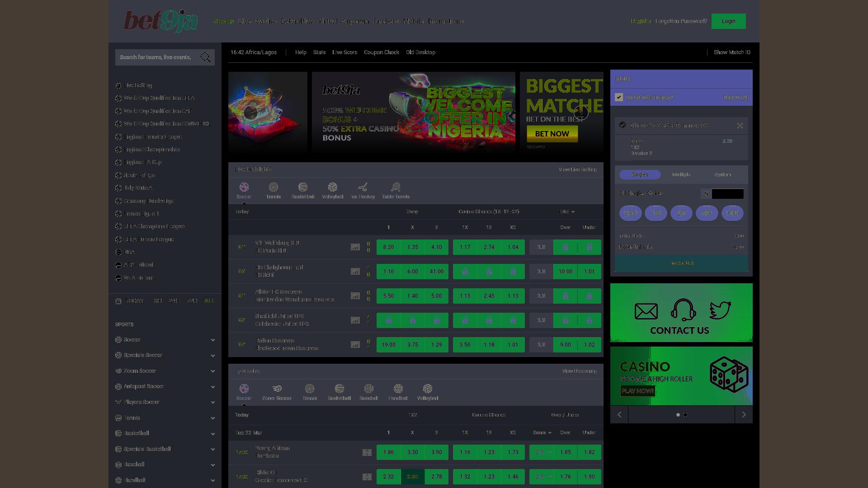Click the Clear stake button
Screen dimensions: 868x488
pyautogui.click(x=630, y=213)
